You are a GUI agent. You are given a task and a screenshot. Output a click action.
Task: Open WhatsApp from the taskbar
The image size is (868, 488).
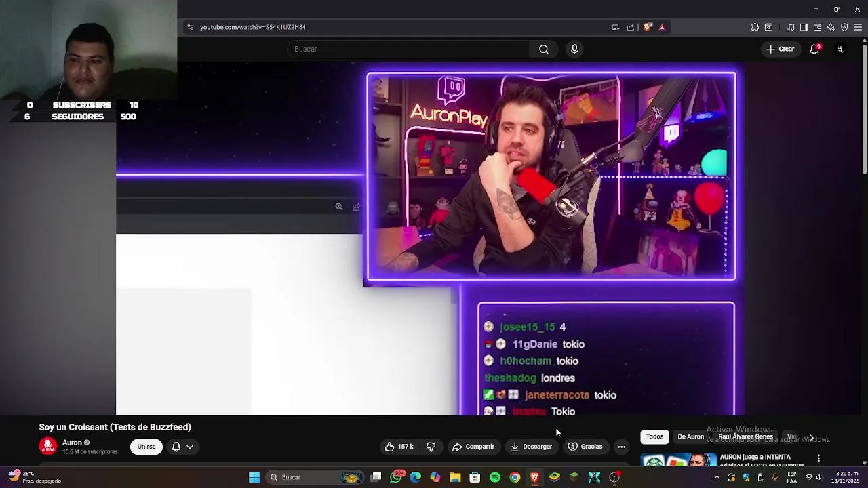coord(396,477)
